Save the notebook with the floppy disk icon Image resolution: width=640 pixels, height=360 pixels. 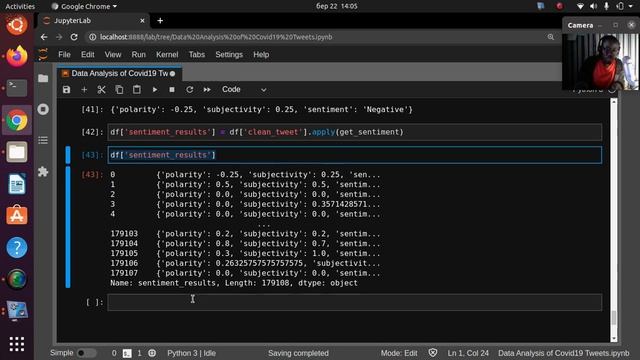(x=67, y=89)
